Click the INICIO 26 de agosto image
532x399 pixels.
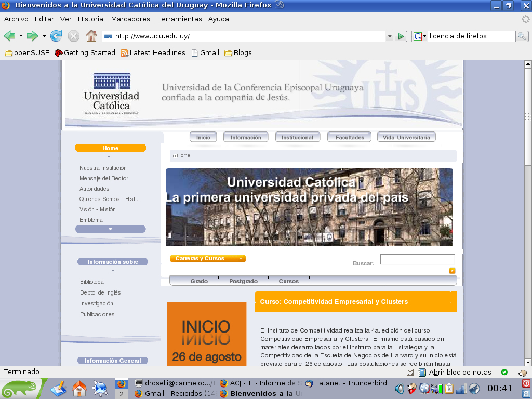point(207,334)
